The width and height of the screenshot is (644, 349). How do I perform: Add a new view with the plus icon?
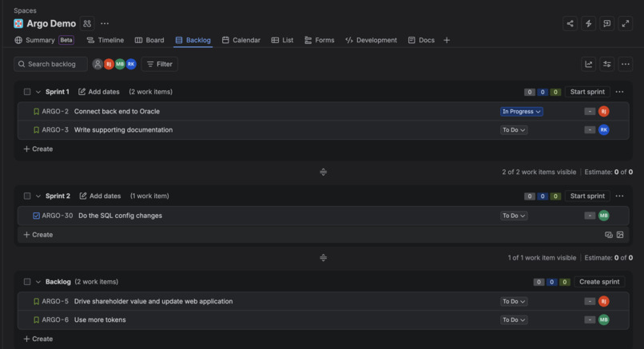tap(447, 40)
